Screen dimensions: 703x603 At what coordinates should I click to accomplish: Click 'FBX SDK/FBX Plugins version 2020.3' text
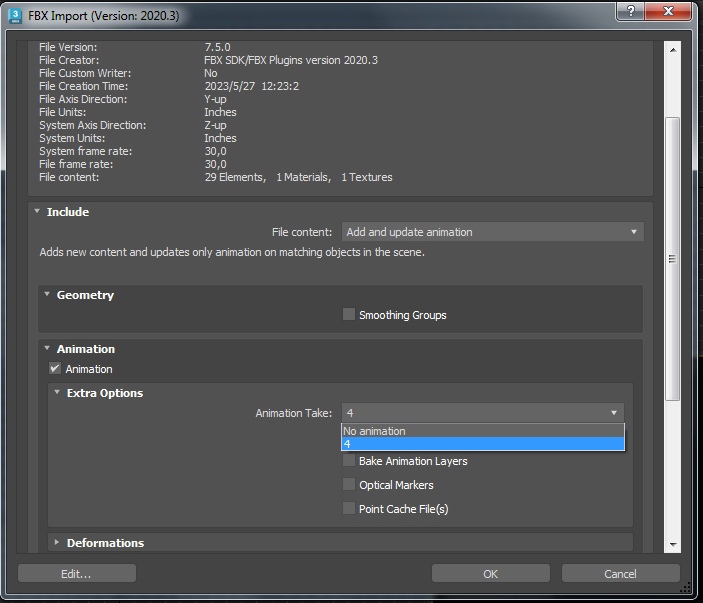point(291,60)
